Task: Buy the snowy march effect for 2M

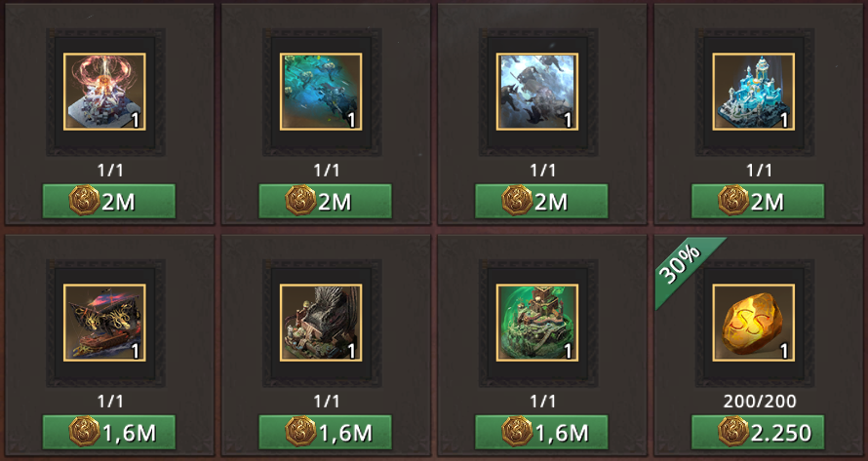Action: click(541, 201)
